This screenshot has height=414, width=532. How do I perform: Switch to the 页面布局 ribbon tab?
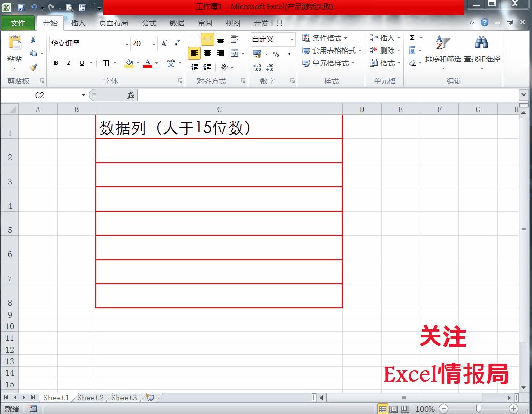pos(113,23)
